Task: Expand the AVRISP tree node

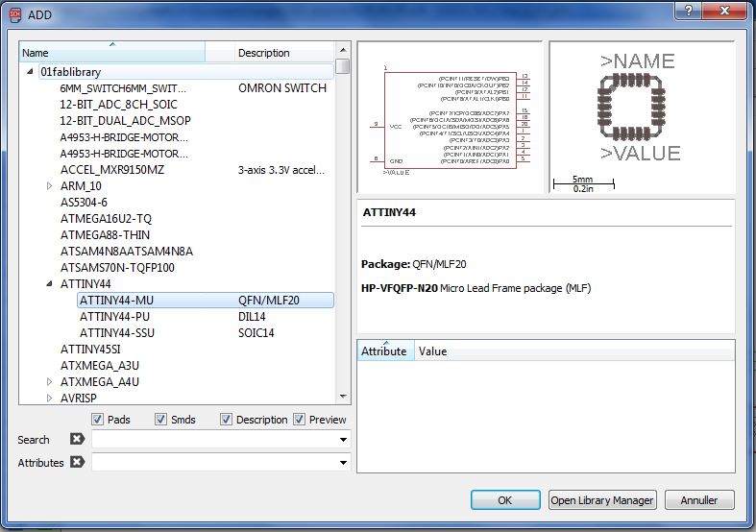Action: point(49,398)
